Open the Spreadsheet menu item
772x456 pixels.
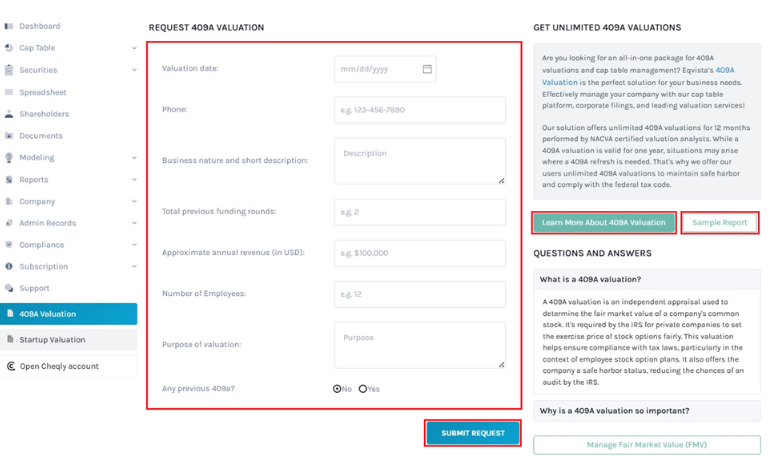click(x=68, y=92)
